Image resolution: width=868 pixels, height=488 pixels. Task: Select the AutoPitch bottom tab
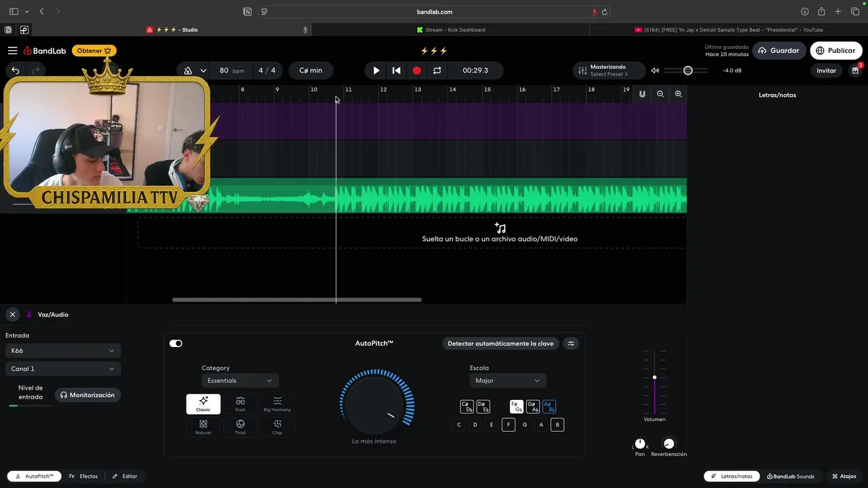[35, 476]
